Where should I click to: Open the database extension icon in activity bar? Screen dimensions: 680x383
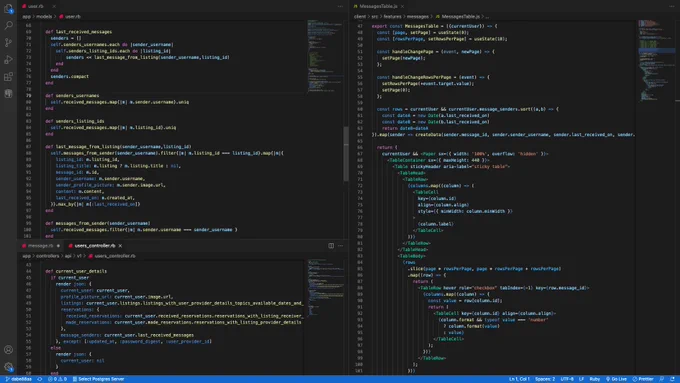8,94
